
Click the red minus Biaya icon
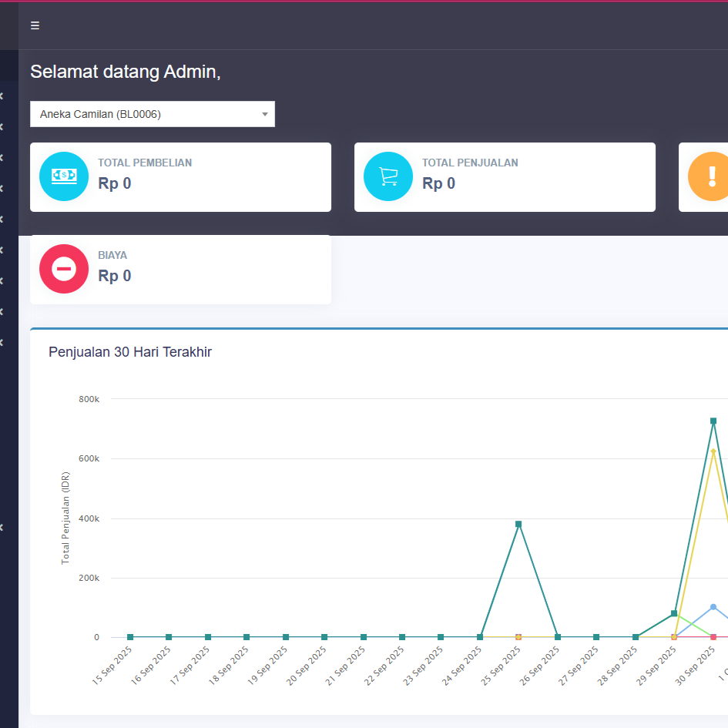(x=64, y=269)
